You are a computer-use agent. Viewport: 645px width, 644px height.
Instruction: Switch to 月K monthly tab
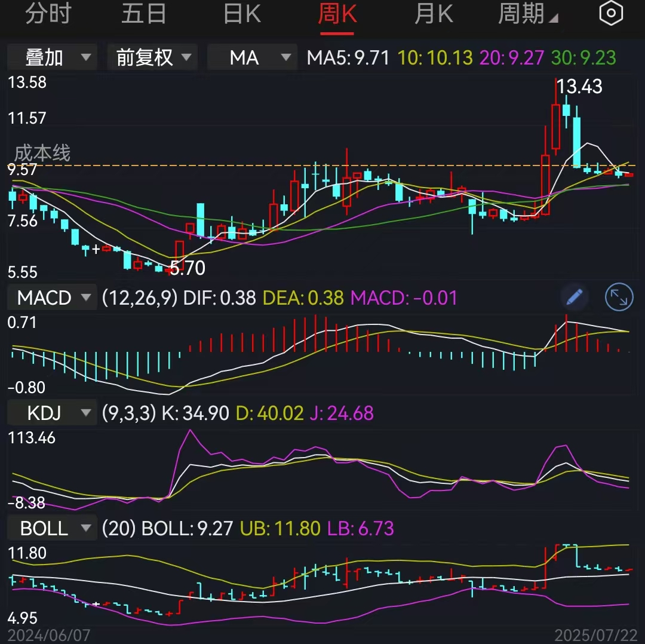(x=434, y=14)
